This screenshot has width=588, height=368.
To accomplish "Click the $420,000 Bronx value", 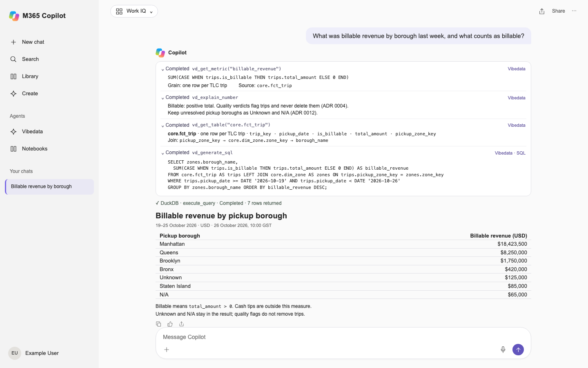I will pos(516,269).
